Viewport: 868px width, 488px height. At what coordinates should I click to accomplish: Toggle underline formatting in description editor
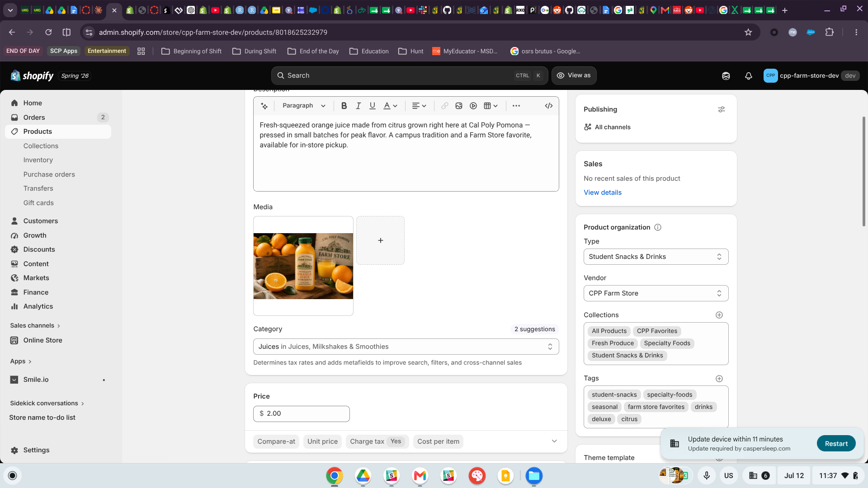click(x=373, y=106)
